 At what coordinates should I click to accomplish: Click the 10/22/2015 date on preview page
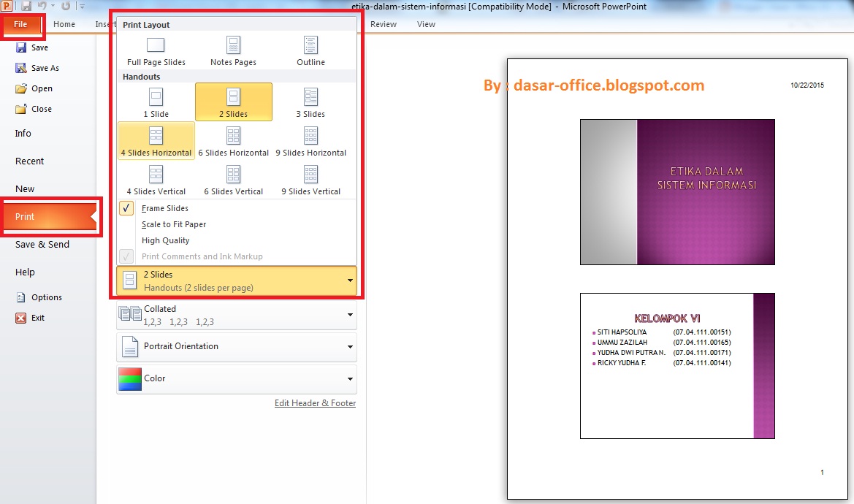[807, 85]
